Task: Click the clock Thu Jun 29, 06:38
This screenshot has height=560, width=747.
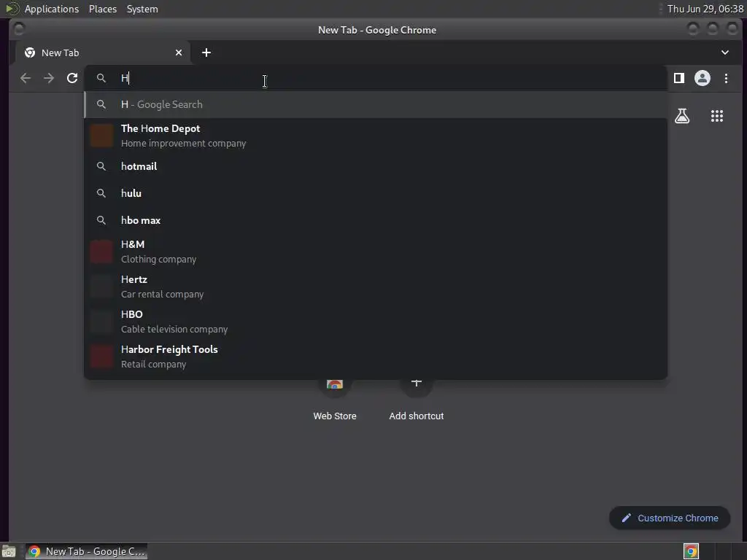Action: point(705,9)
